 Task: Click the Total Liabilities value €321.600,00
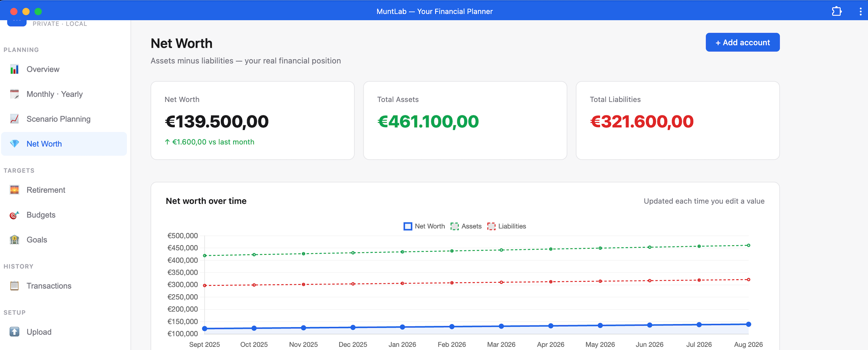point(642,121)
